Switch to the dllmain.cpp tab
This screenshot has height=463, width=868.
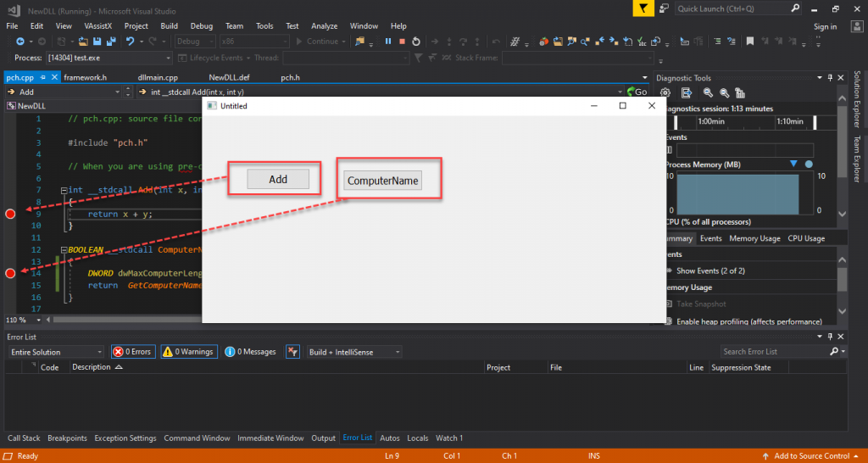(158, 77)
